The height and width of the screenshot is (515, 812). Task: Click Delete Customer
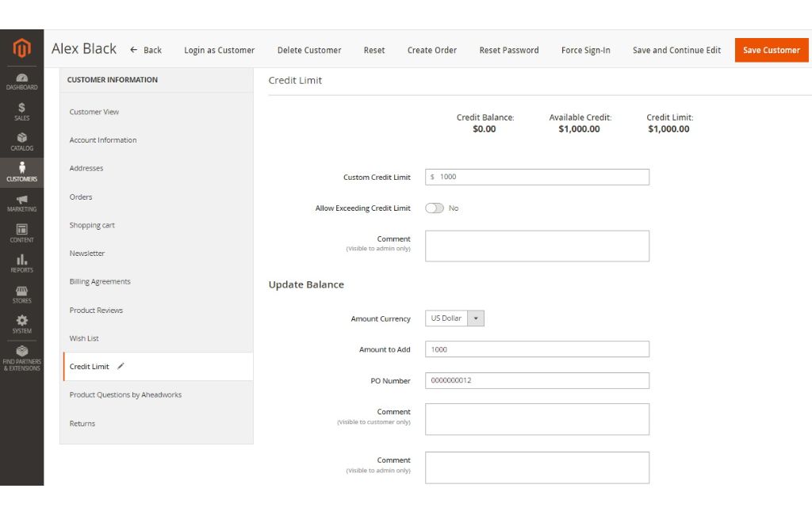point(309,50)
